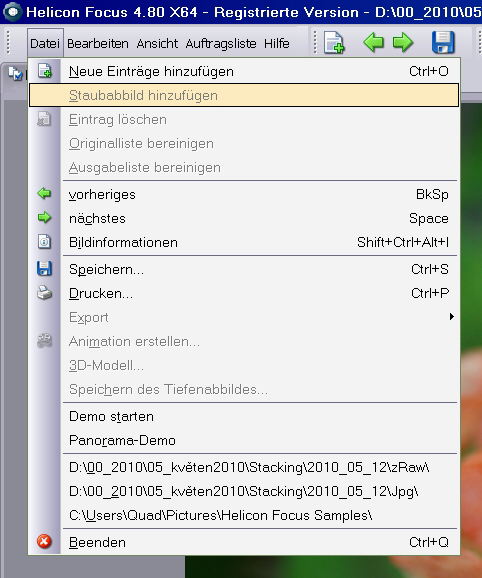This screenshot has height=578, width=482.
Task: Open Bildinformationen
Action: [244, 242]
